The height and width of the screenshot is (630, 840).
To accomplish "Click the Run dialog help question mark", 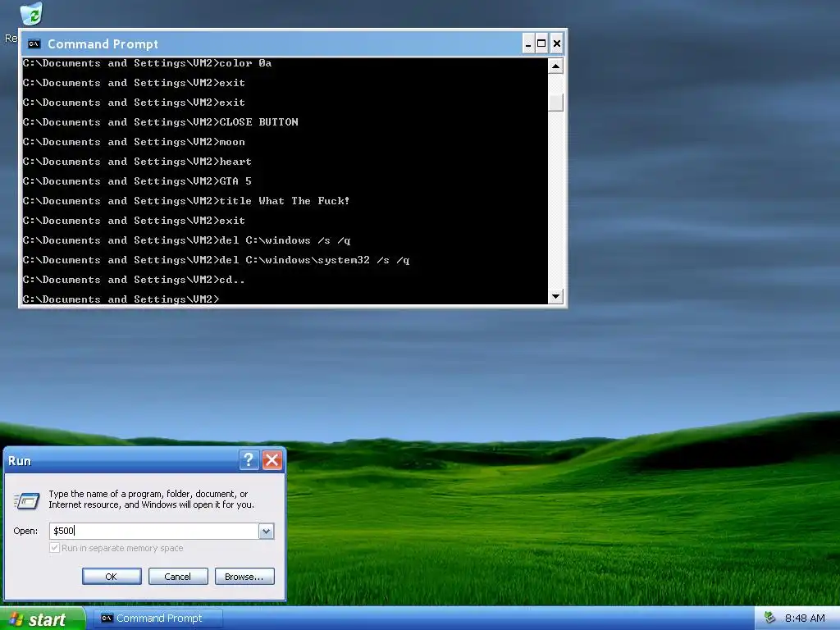I will point(249,460).
